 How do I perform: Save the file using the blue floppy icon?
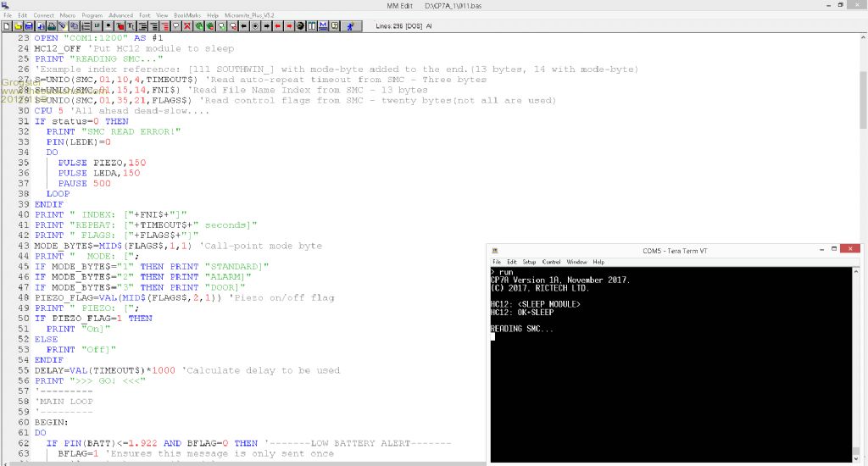pos(29,26)
